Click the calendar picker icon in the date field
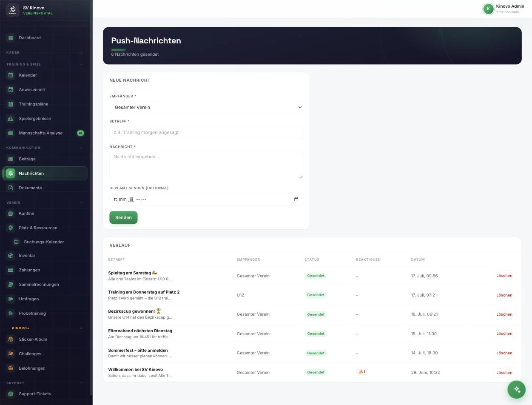This screenshot has width=532, height=405. pyautogui.click(x=296, y=200)
